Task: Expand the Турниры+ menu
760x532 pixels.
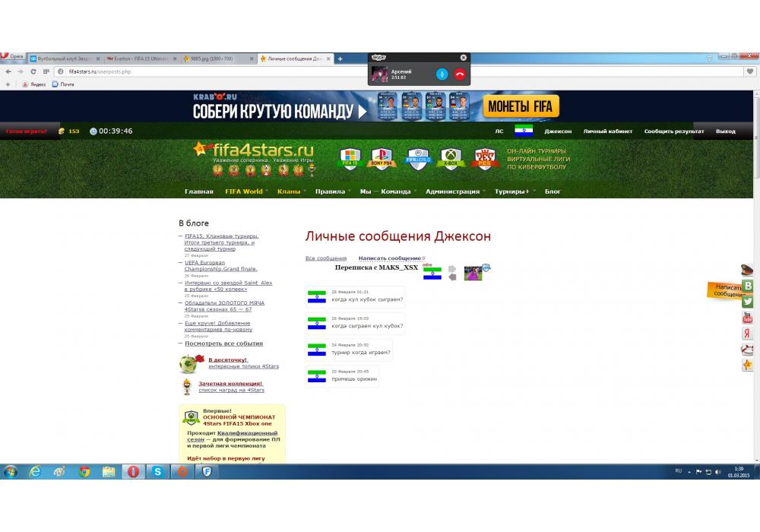Action: point(515,192)
